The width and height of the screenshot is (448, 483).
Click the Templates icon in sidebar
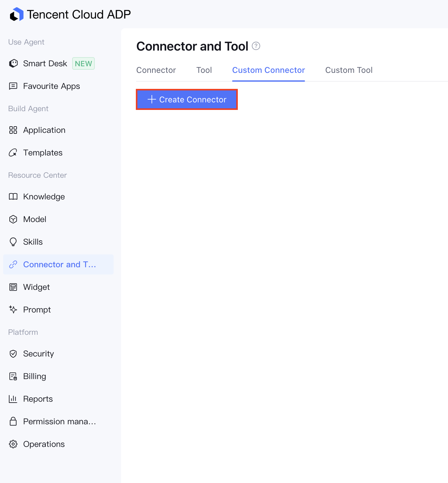(x=13, y=153)
